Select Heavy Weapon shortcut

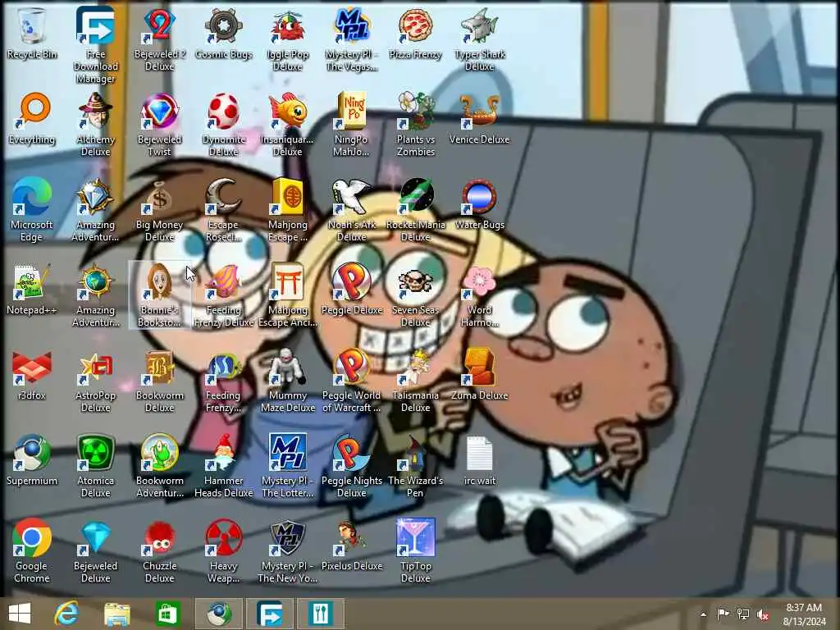coord(223,551)
